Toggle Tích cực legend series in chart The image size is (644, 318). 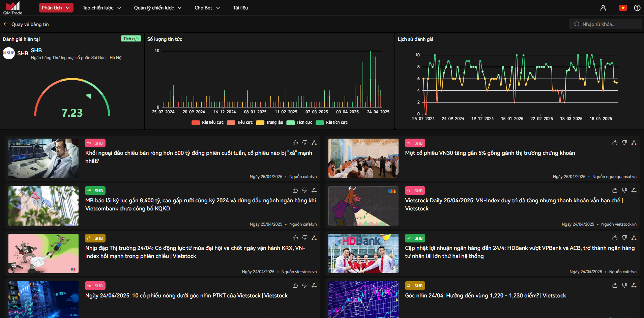point(299,122)
